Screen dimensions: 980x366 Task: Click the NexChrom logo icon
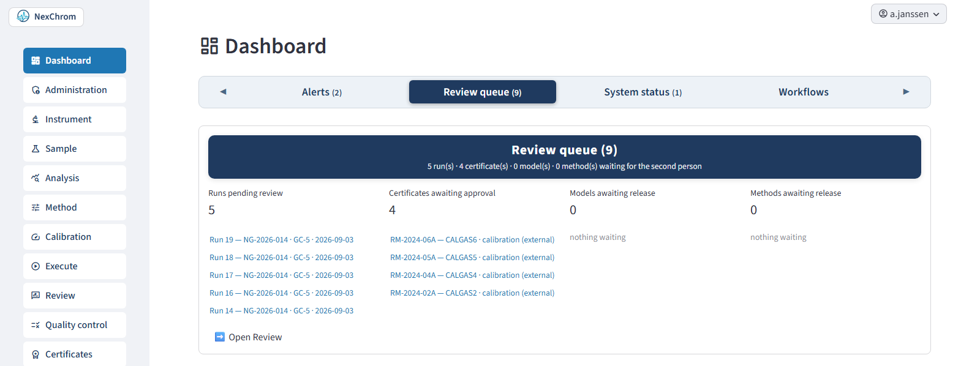click(x=23, y=17)
